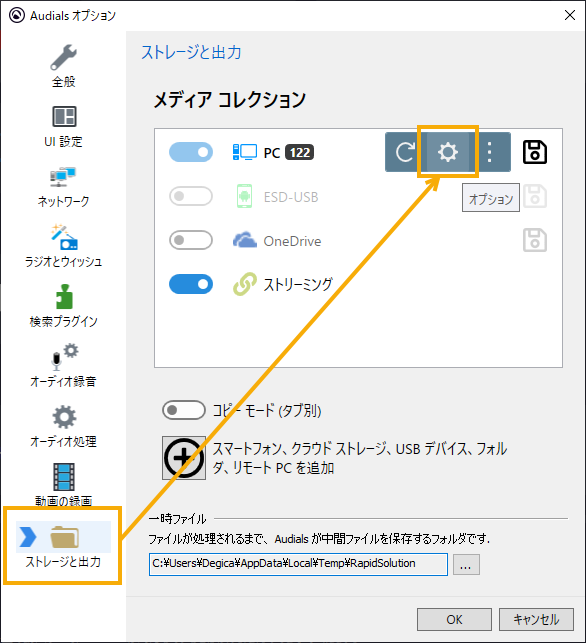Screen dimensions: 586x643
Task: Click the save disk icon for PC
Action: click(535, 152)
